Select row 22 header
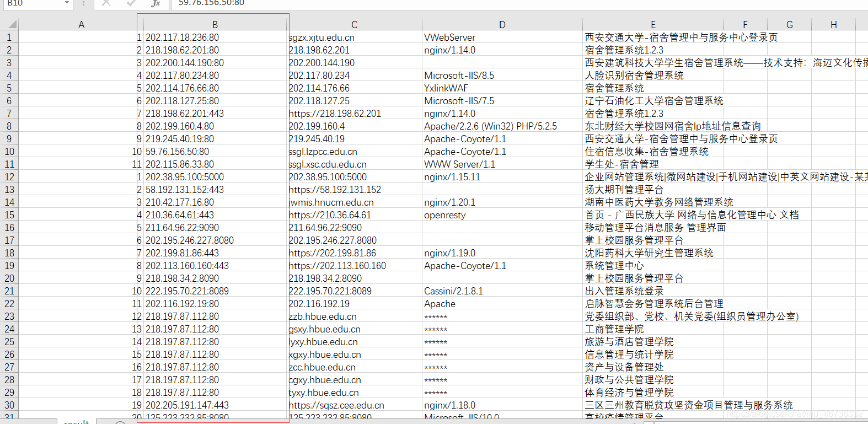This screenshot has width=868, height=424. click(9, 304)
